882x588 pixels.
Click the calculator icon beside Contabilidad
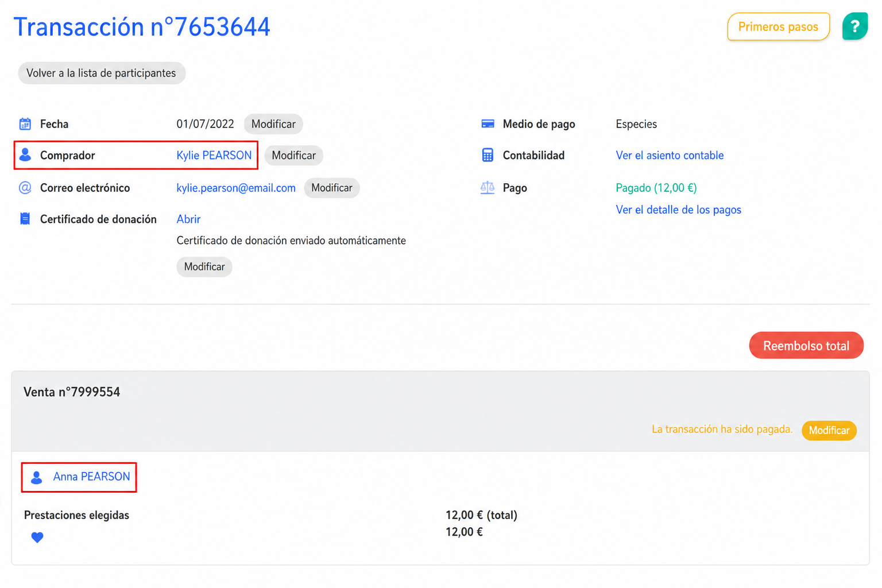coord(488,155)
